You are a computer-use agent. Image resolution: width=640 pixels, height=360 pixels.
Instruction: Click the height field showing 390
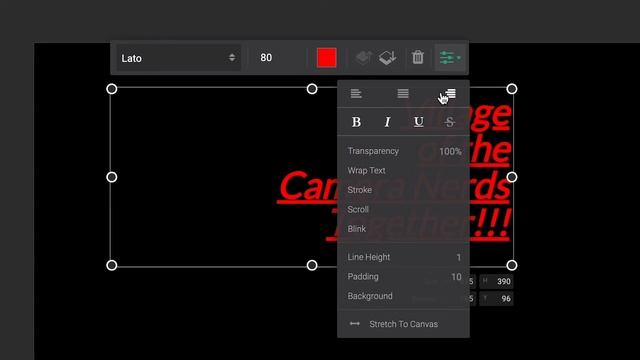point(496,281)
